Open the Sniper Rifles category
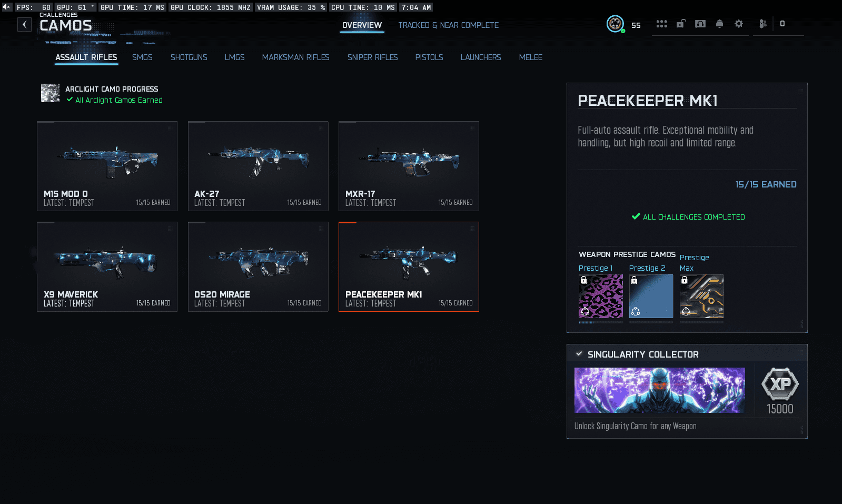Image resolution: width=842 pixels, height=504 pixels. click(x=372, y=57)
